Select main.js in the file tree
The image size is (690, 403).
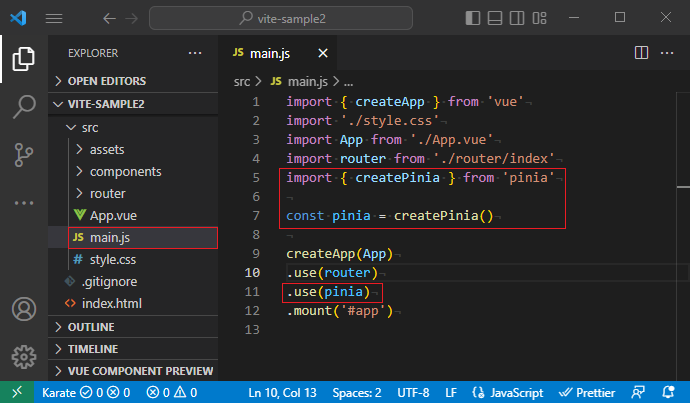pos(133,238)
